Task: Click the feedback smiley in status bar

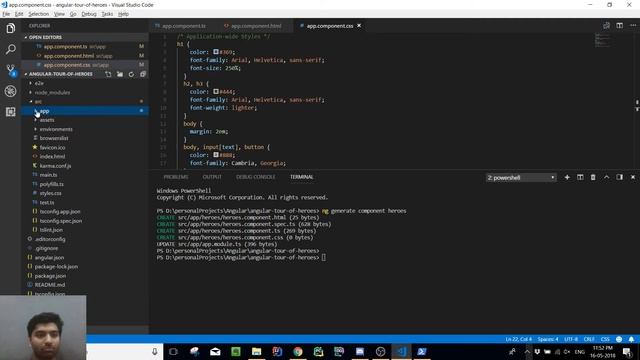Action: (x=619, y=339)
